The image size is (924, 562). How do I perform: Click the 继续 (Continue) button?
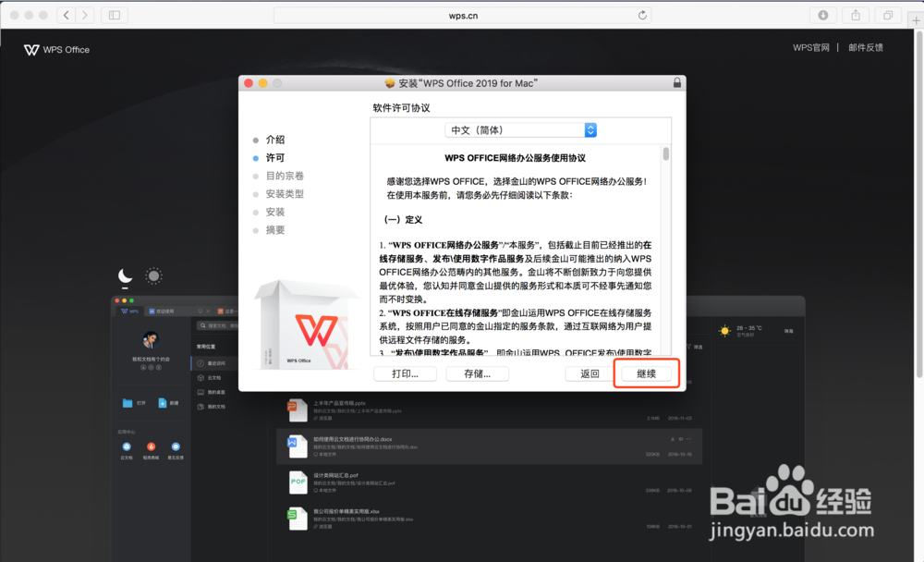(x=646, y=373)
